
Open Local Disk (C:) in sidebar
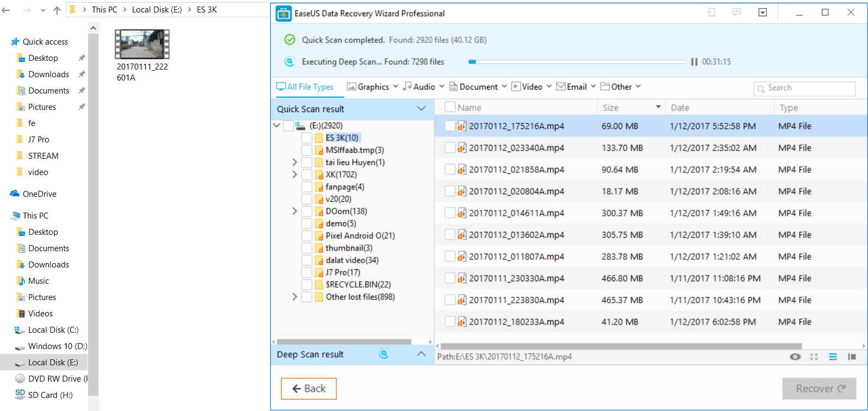(x=47, y=330)
